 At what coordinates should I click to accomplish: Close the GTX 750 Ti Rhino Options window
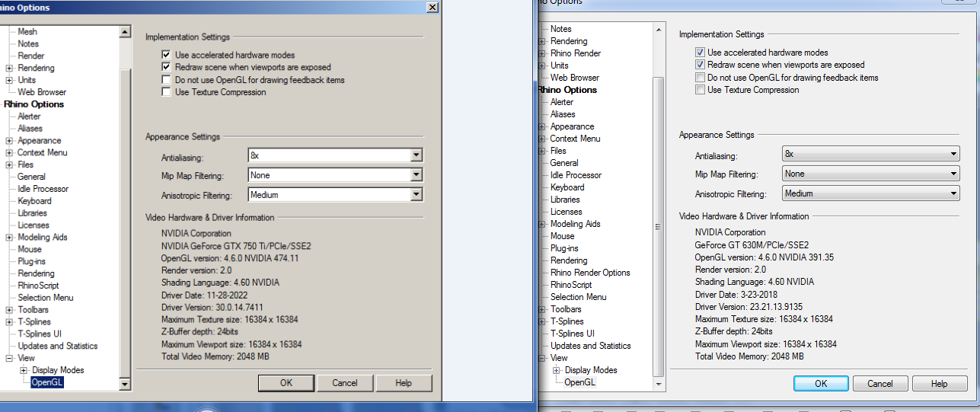coord(433,7)
